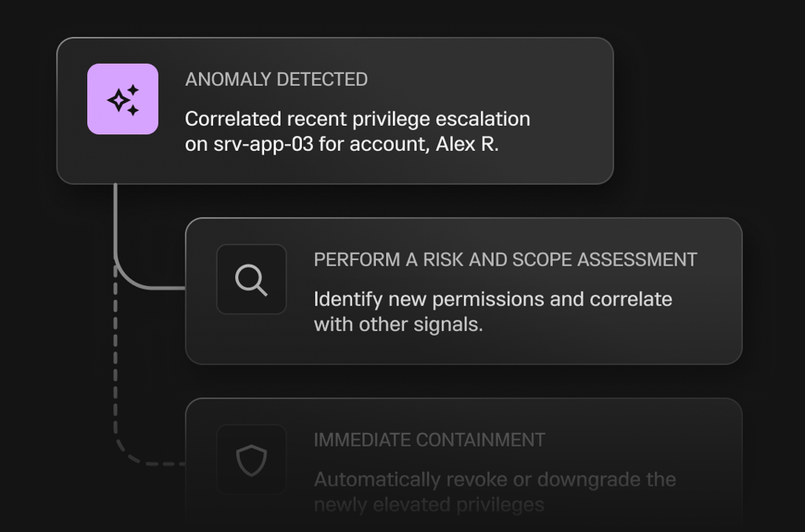805x532 pixels.
Task: Click the 'Perform a Risk and Scope Assessment' heading
Action: point(505,260)
